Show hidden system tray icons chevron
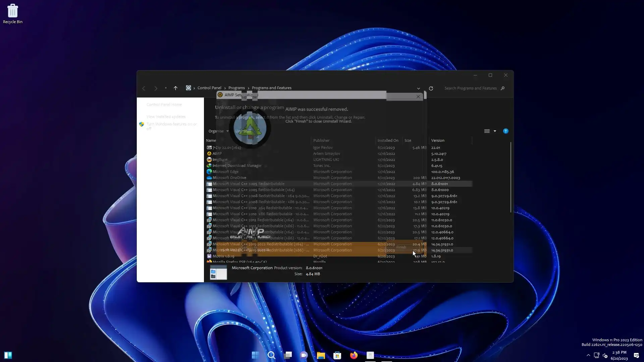Image resolution: width=644 pixels, height=362 pixels. pos(588,355)
